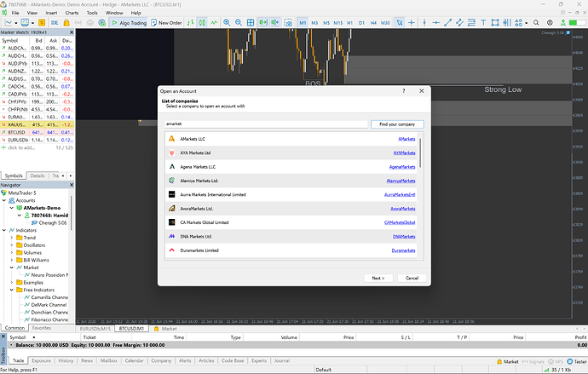
Task: Click the search magnifier toolbar icon
Action: (536, 23)
